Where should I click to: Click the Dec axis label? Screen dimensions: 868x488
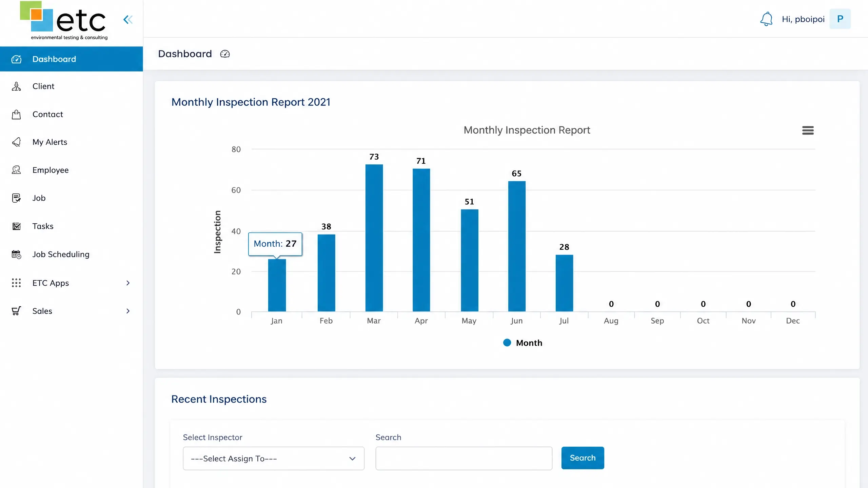pyautogui.click(x=793, y=321)
